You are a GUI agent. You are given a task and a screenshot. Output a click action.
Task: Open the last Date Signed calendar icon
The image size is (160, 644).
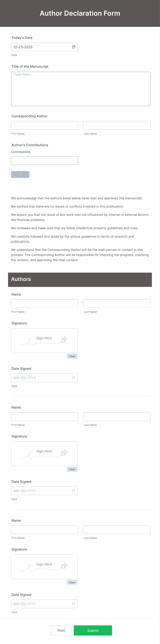point(74,604)
